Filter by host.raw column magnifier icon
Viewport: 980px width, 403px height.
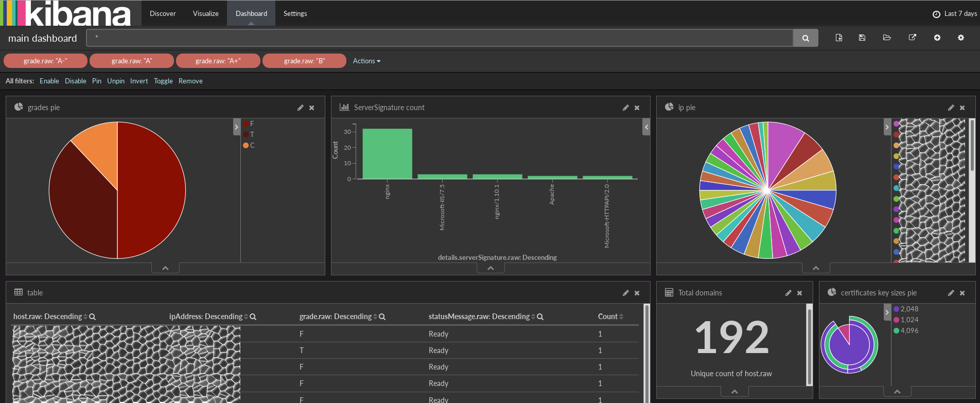pos(93,317)
